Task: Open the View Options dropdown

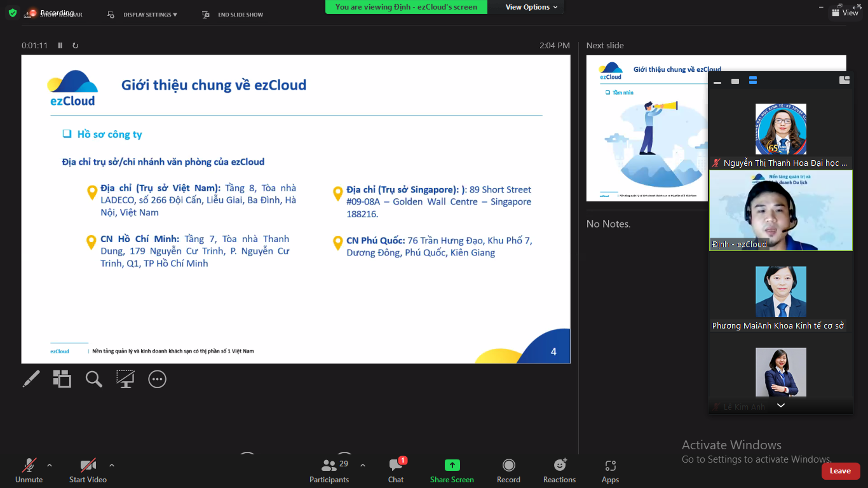Action: tap(531, 7)
